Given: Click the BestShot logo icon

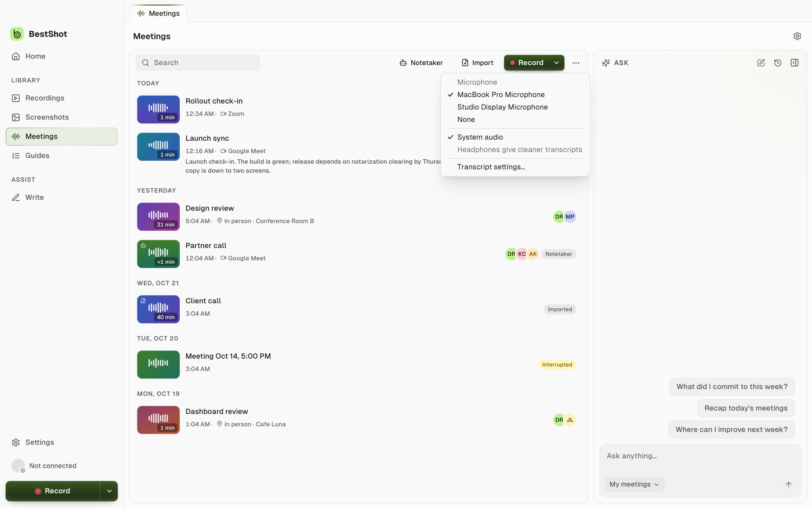Looking at the screenshot, I should pos(17,34).
